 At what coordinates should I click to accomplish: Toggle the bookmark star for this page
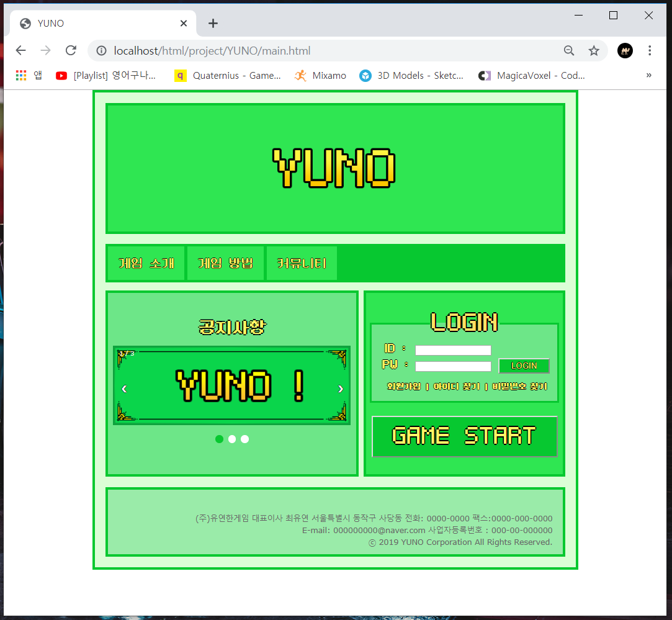coord(594,50)
